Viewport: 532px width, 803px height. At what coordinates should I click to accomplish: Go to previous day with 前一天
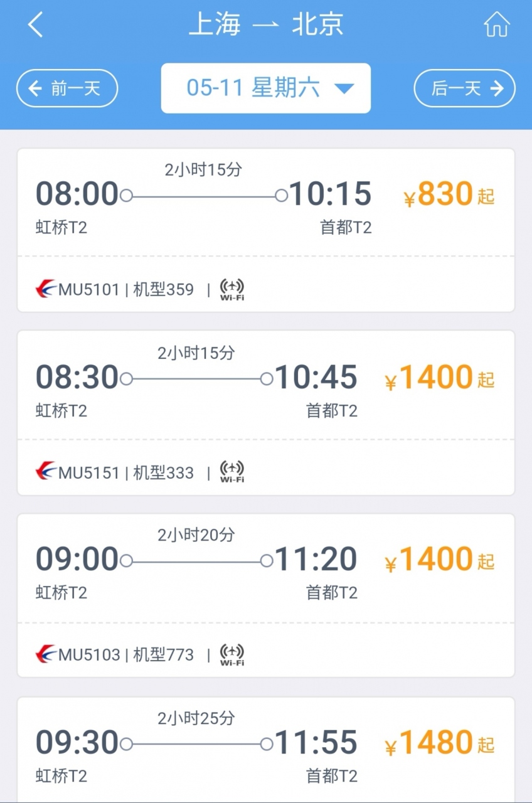[x=67, y=88]
